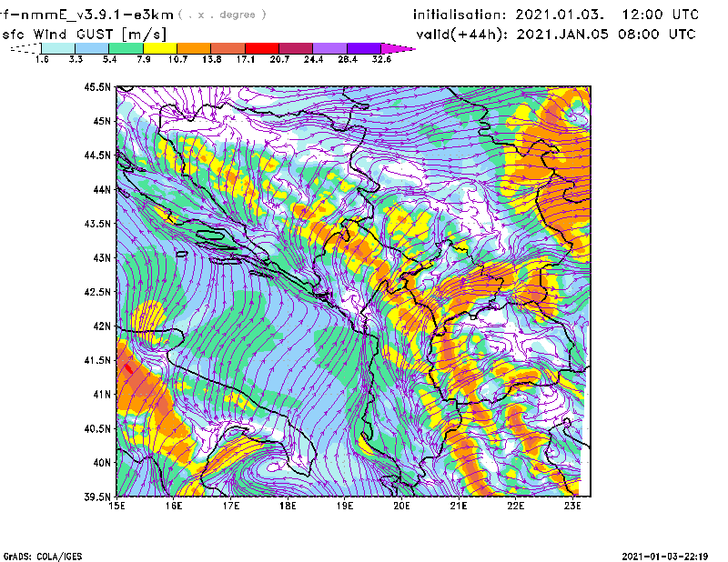728x562 pixels.
Task: Click the legend value 3.3
Action: point(76,59)
